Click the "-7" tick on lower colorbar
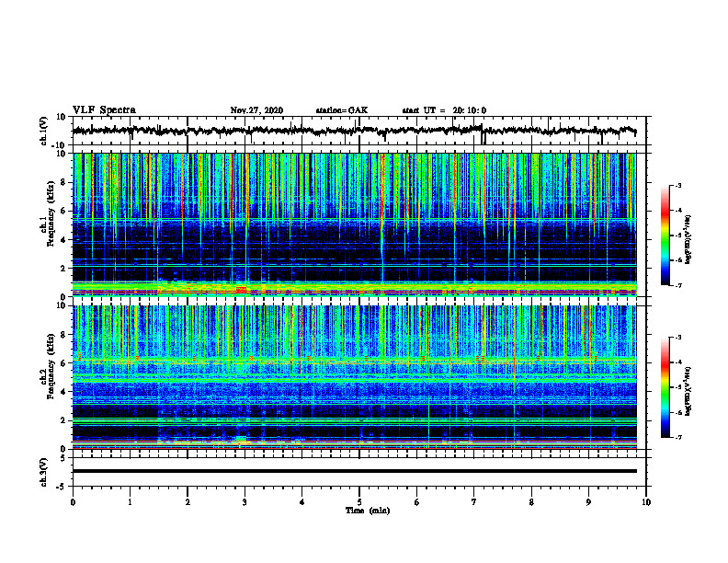 (677, 437)
